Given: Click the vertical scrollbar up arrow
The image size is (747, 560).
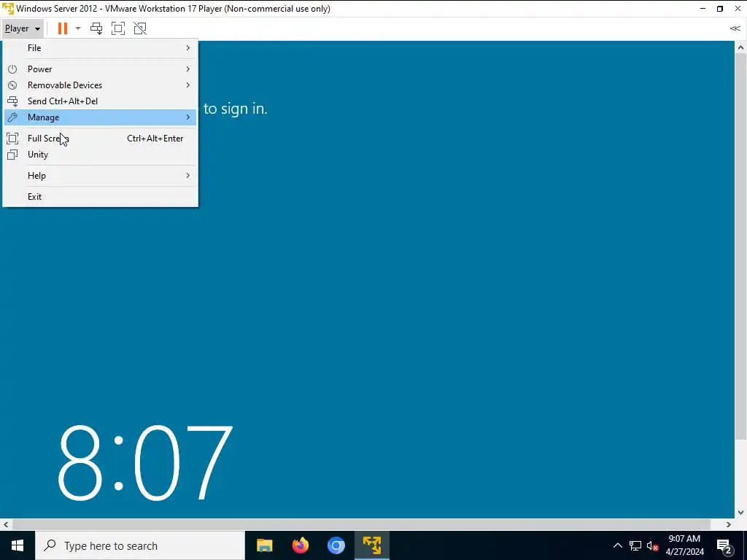Looking at the screenshot, I should (740, 47).
